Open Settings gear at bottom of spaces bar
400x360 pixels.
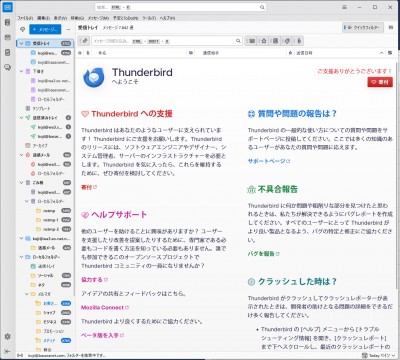point(7,336)
